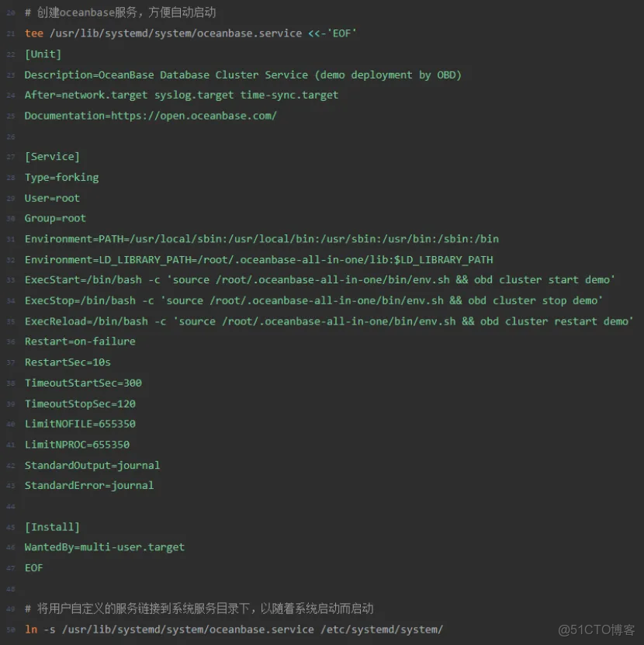Click the StandardOutput=journal entry
644x645 pixels.
click(x=92, y=465)
